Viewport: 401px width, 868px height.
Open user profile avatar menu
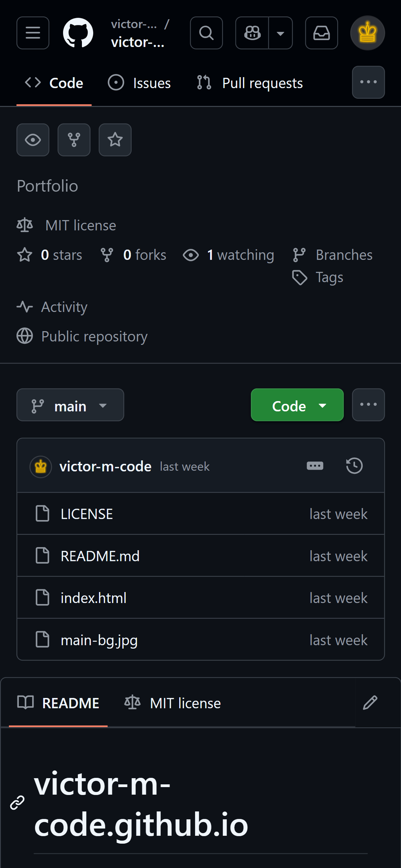[x=367, y=33]
